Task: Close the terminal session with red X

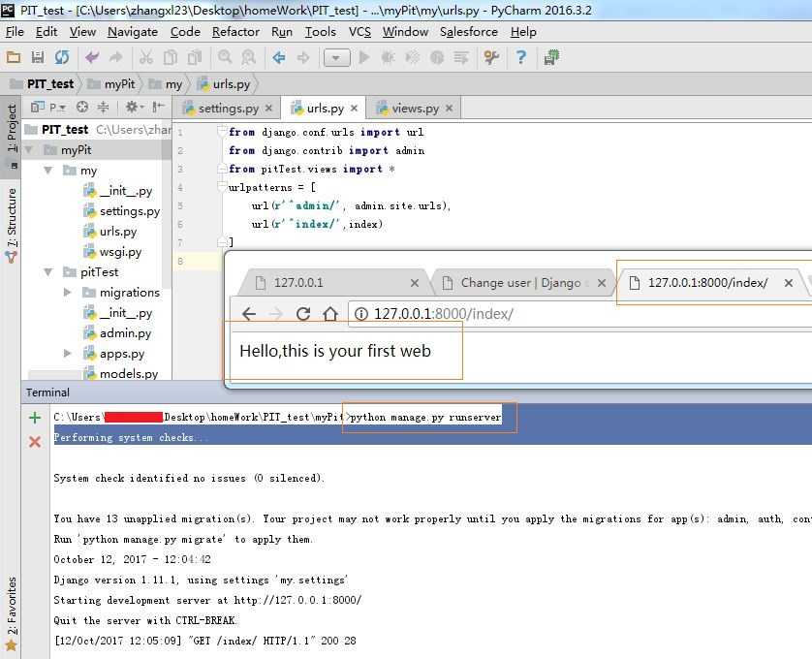Action: coord(35,441)
